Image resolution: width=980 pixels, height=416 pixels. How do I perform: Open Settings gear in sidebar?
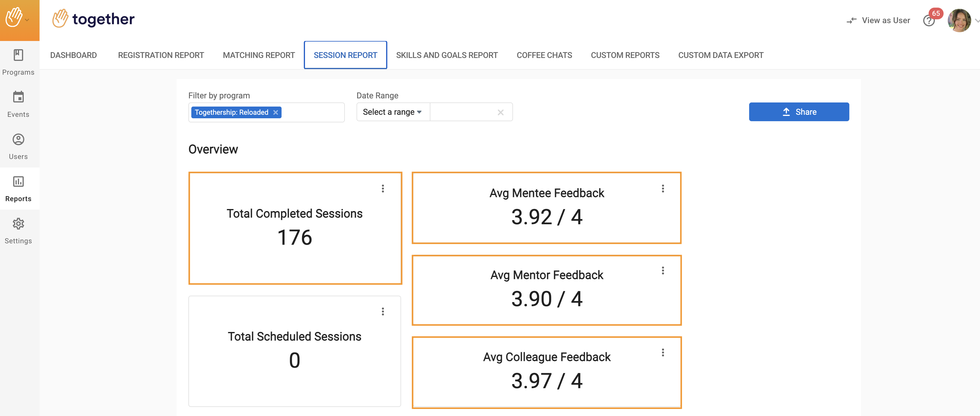point(18,224)
